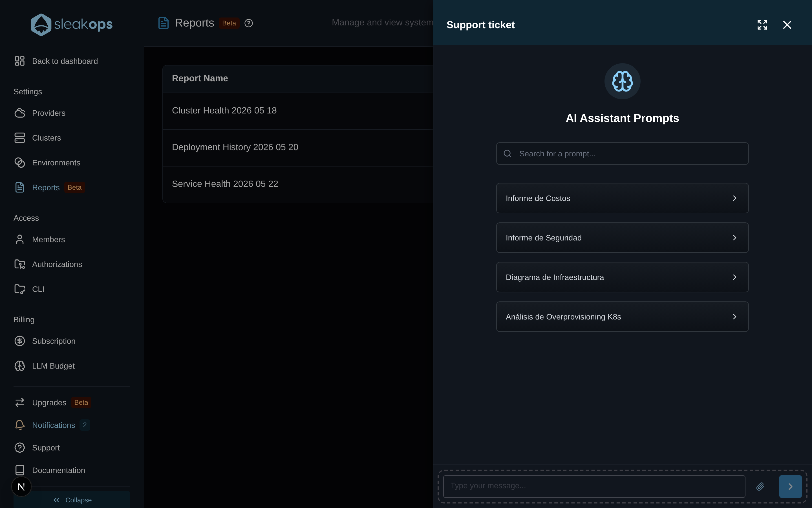Image resolution: width=812 pixels, height=508 pixels.
Task: Click the SleakOps logo
Action: 72,25
